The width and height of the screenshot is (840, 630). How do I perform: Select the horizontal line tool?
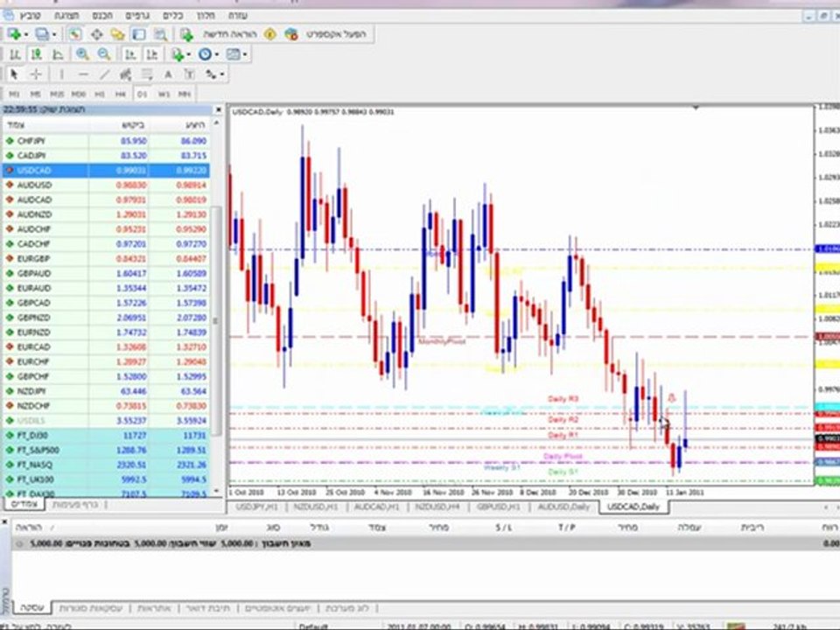click(x=82, y=74)
